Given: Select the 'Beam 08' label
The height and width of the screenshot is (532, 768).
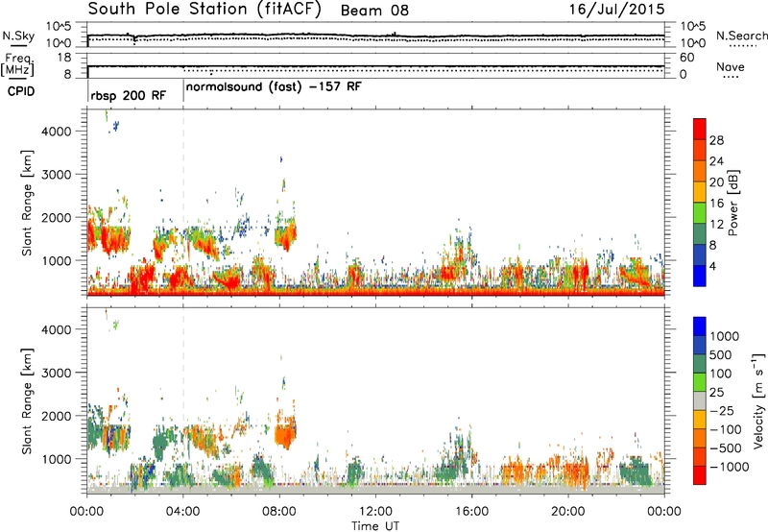Looking at the screenshot, I should coord(374,11).
